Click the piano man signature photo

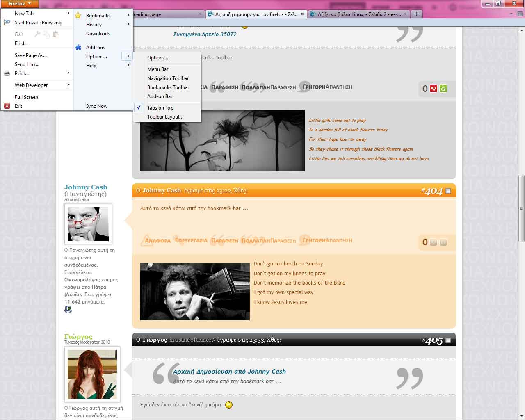pyautogui.click(x=195, y=292)
